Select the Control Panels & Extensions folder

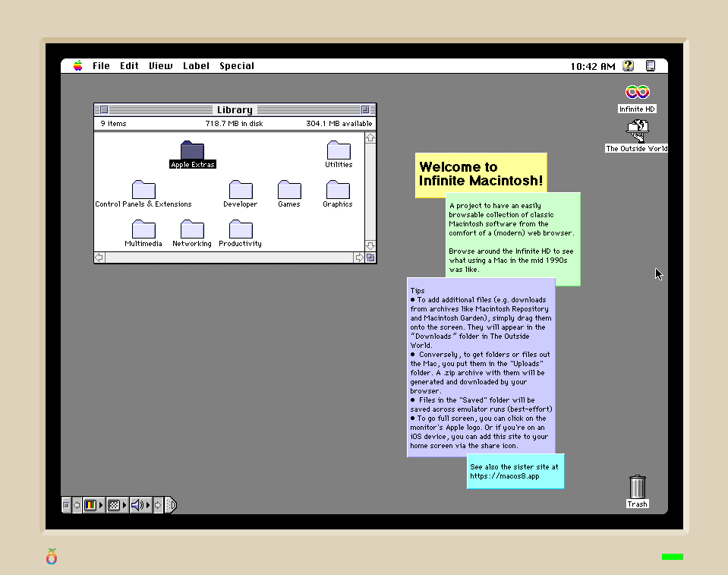pyautogui.click(x=143, y=189)
